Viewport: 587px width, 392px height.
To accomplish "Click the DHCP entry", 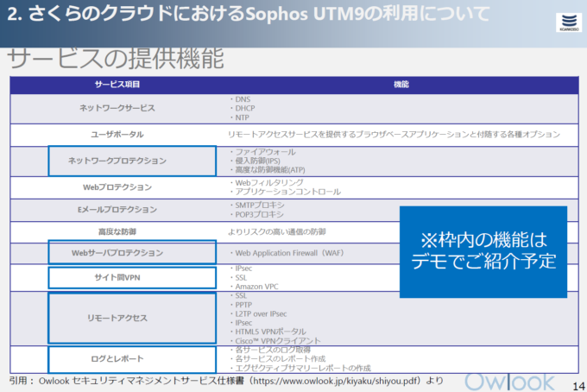I will pyautogui.click(x=245, y=108).
